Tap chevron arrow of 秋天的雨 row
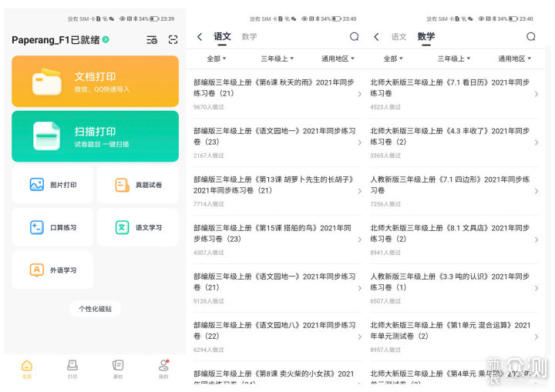 pos(359,94)
